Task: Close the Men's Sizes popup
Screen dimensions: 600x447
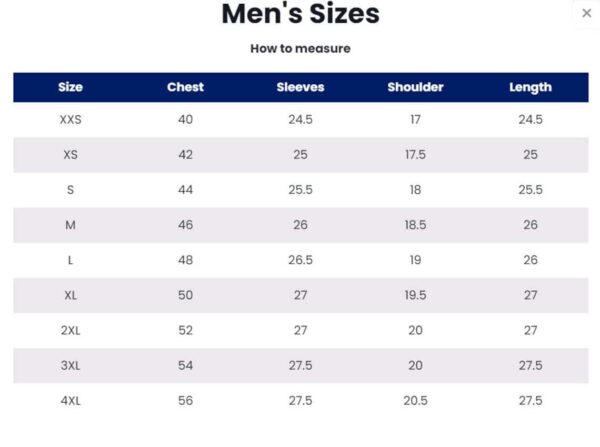Action: tap(587, 13)
